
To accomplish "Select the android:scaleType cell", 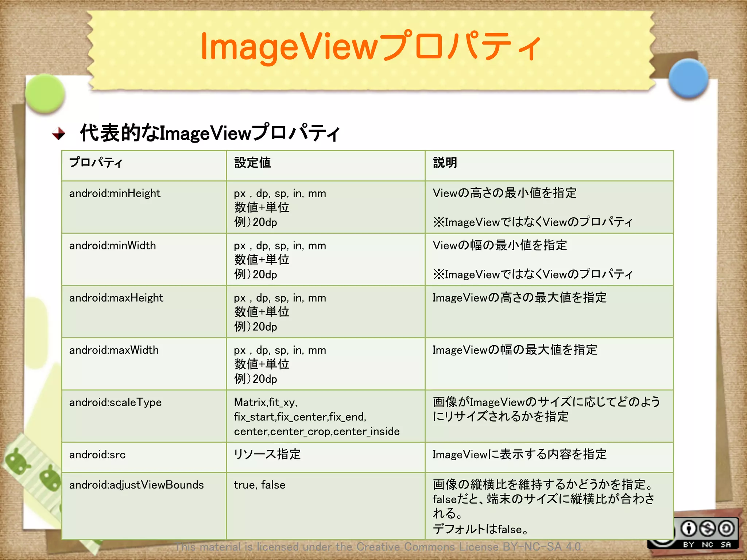I will [x=144, y=416].
